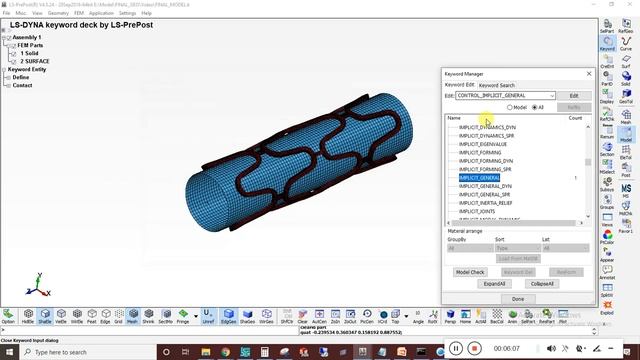Open the Settings menu
This screenshot has width=640, height=360.
tap(127, 13)
